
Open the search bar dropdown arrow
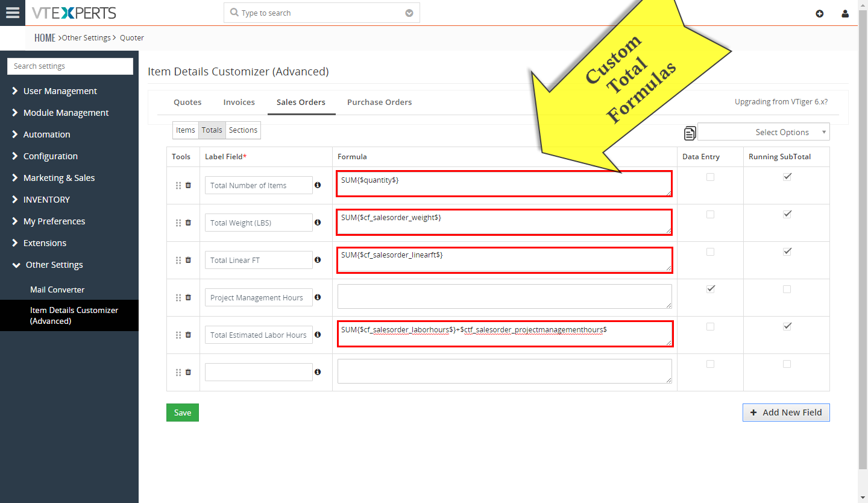point(409,13)
